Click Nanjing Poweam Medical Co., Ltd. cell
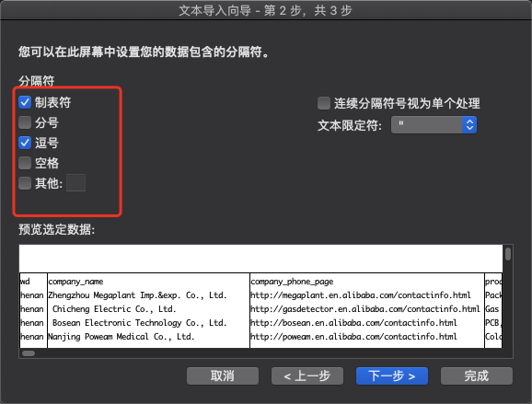This screenshot has width=532, height=404. coord(121,337)
